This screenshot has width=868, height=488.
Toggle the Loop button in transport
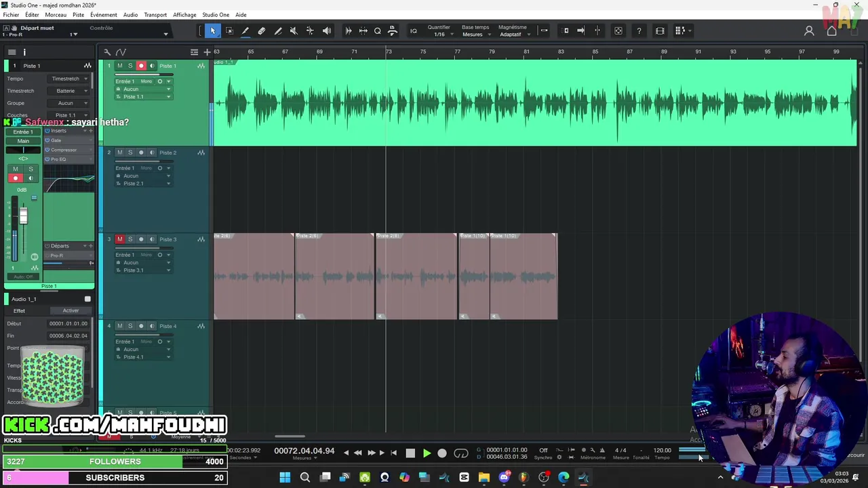point(461,453)
